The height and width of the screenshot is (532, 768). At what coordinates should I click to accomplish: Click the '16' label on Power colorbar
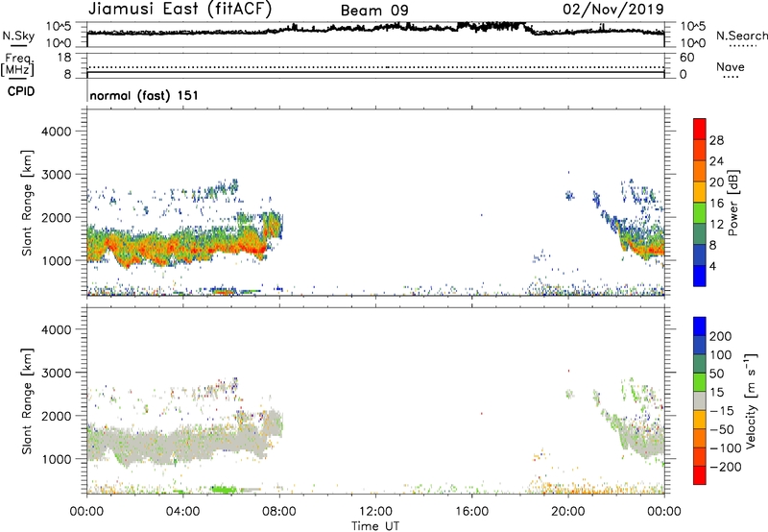click(x=716, y=204)
